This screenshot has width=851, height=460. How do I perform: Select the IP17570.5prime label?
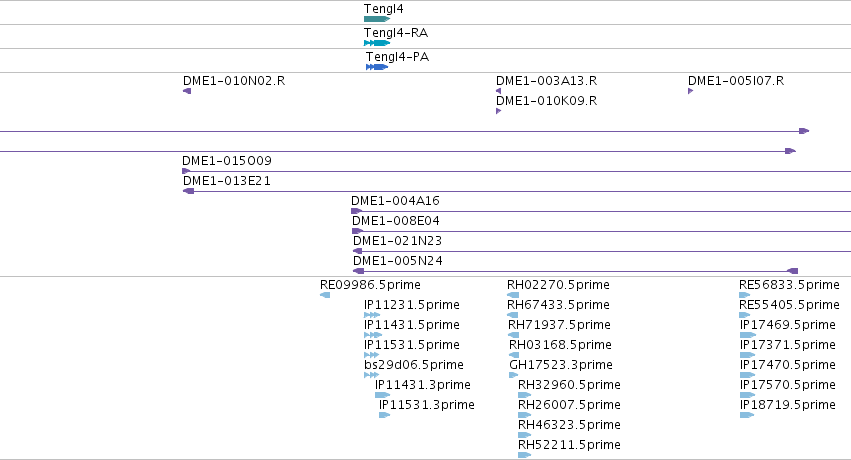pos(788,385)
